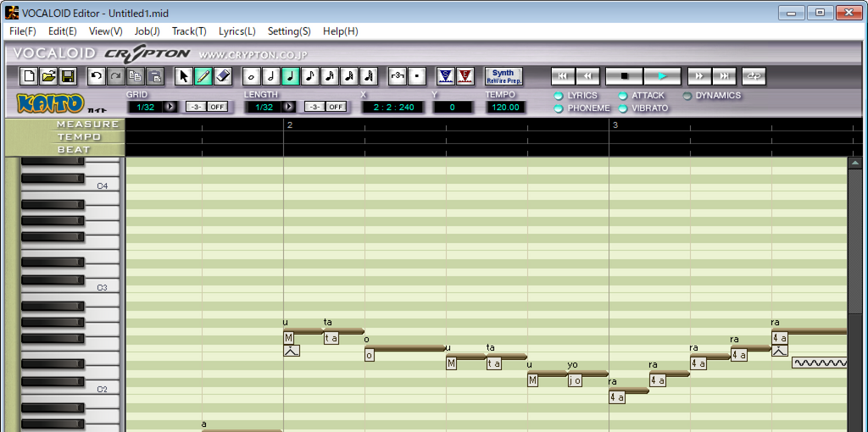This screenshot has height=432, width=868.
Task: Create a new file with the New icon
Action: [x=31, y=75]
